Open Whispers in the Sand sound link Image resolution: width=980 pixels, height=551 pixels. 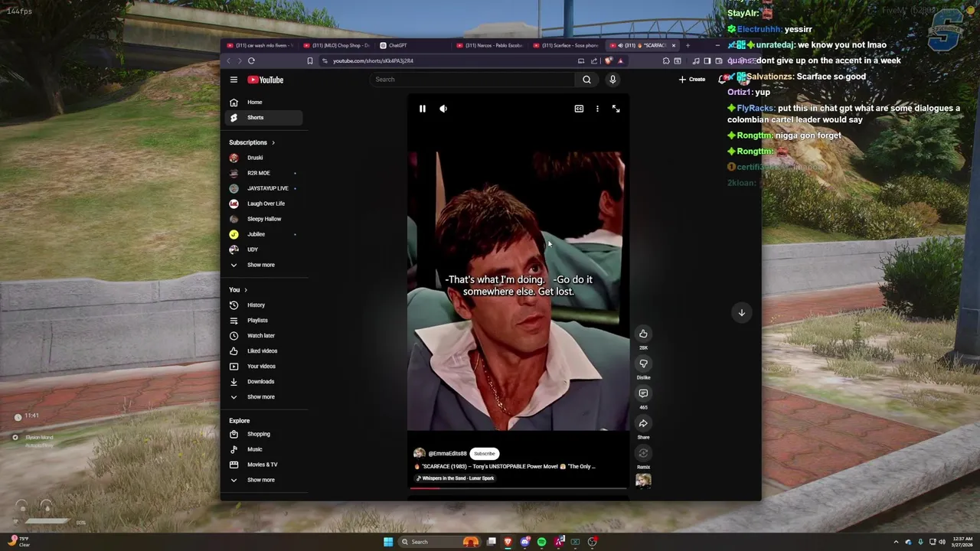tap(456, 478)
